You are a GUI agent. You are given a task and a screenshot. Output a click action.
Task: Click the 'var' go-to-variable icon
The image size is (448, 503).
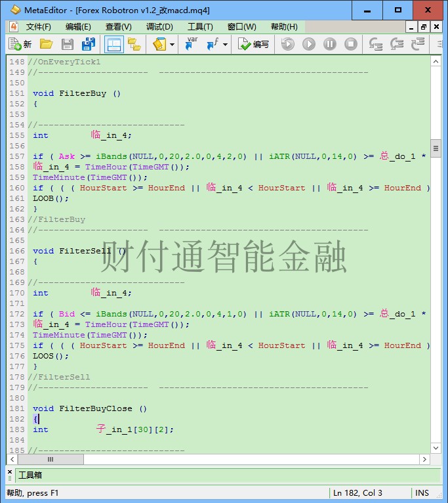pos(191,44)
